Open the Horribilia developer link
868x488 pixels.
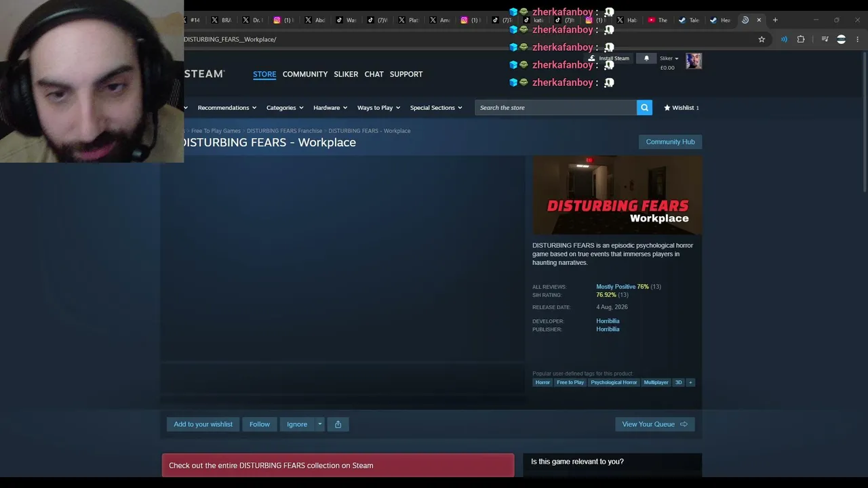pos(608,321)
